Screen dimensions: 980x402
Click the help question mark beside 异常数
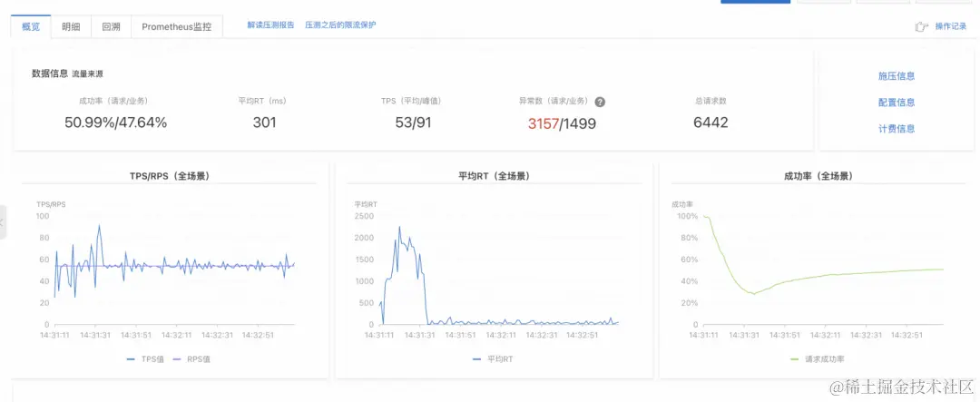click(x=600, y=102)
